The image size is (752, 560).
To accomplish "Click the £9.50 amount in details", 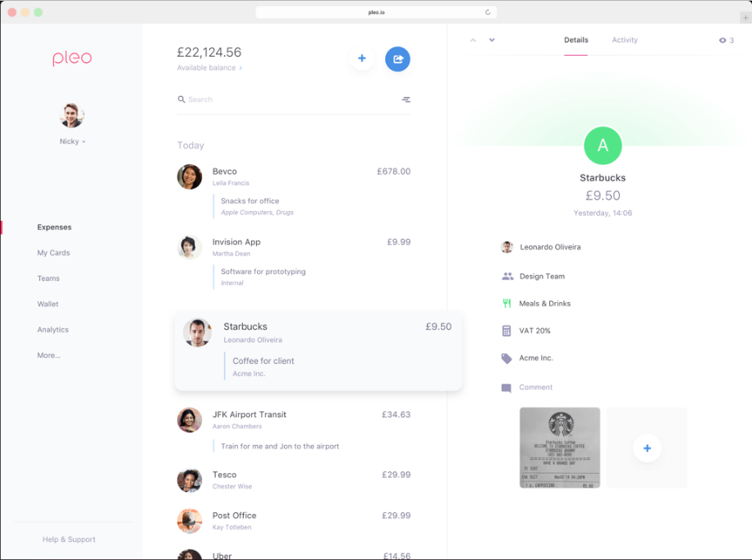I will [x=603, y=195].
